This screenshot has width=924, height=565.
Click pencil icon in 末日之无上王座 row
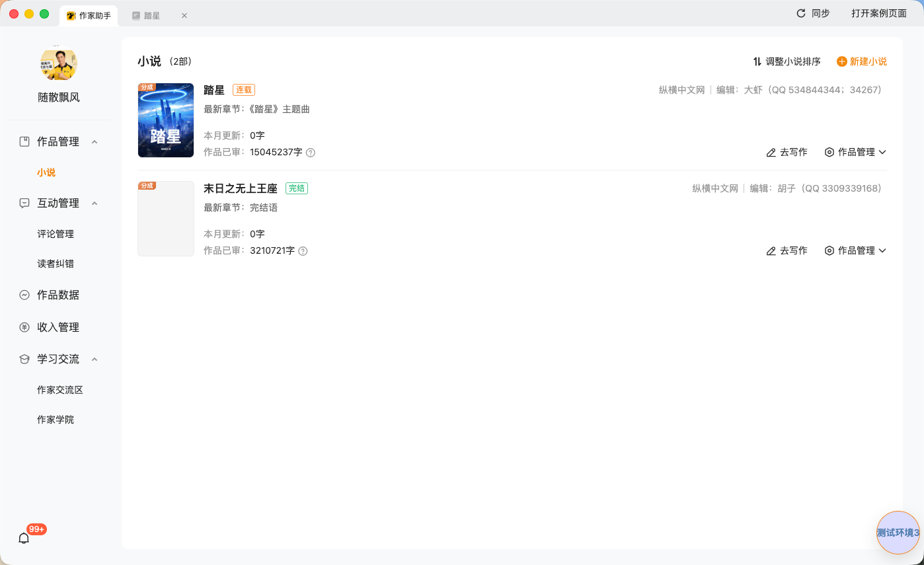pyautogui.click(x=771, y=250)
